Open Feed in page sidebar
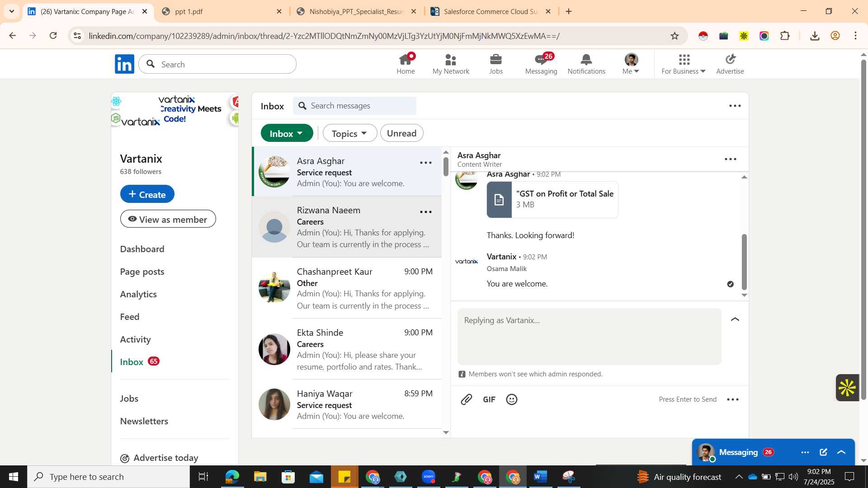This screenshot has height=488, width=868. tap(130, 317)
